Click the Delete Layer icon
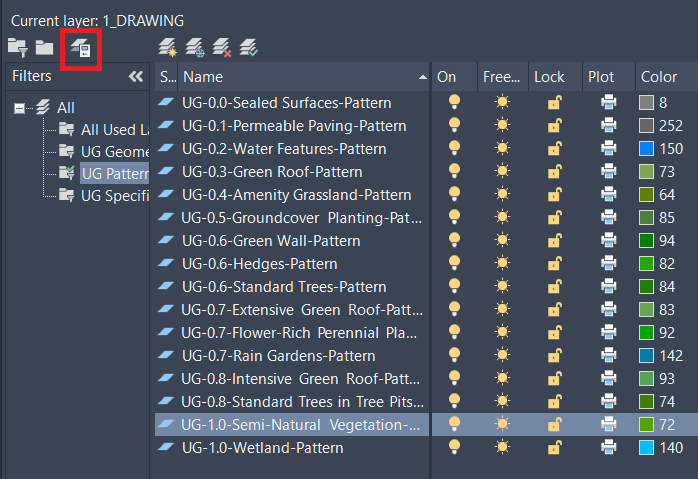Image resolution: width=698 pixels, height=479 pixels. [222, 47]
